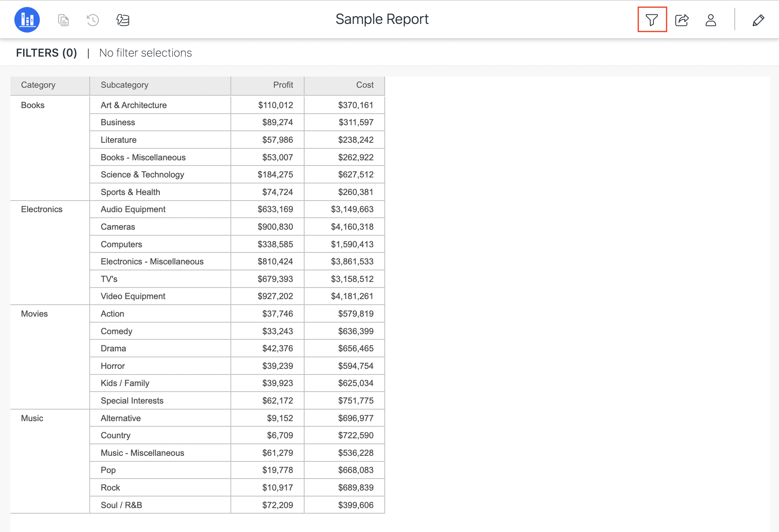Viewport: 779px width, 532px height.
Task: Select the Books category cell
Action: (33, 105)
